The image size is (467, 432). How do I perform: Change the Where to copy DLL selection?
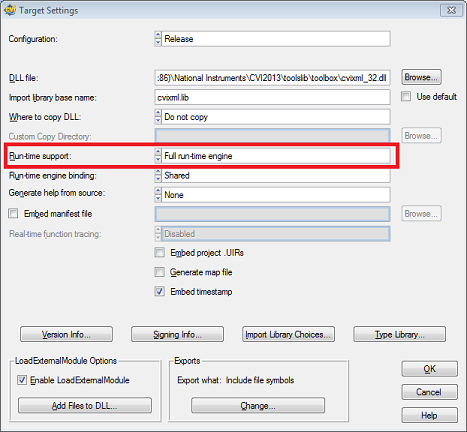272,117
